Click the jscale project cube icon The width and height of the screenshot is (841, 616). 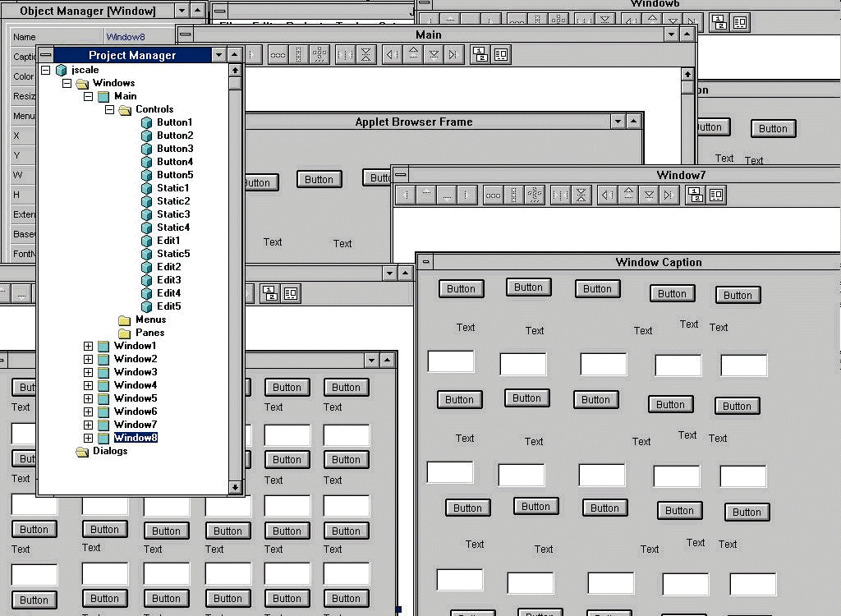tap(61, 70)
